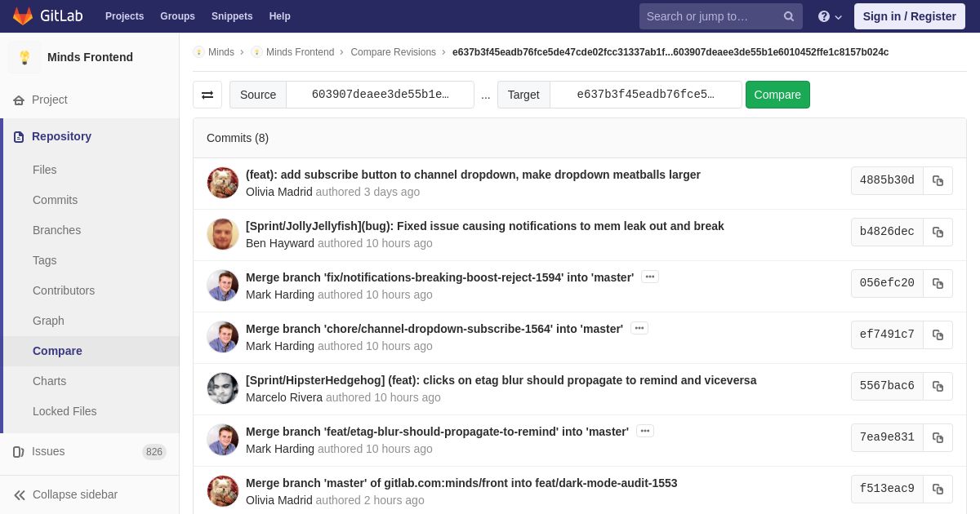980x514 pixels.
Task: Click Compare Revisions breadcrumb
Action: coord(393,52)
